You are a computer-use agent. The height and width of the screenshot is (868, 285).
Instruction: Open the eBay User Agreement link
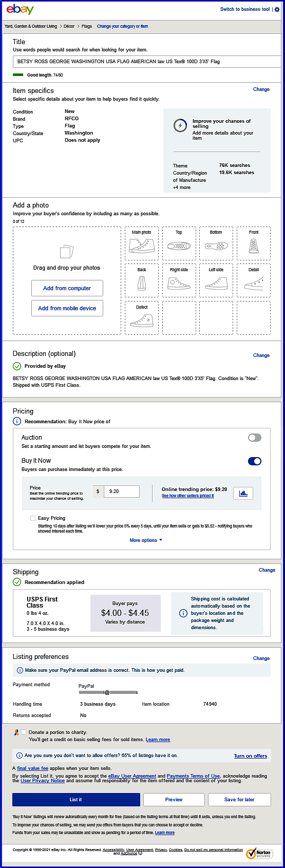(x=132, y=776)
